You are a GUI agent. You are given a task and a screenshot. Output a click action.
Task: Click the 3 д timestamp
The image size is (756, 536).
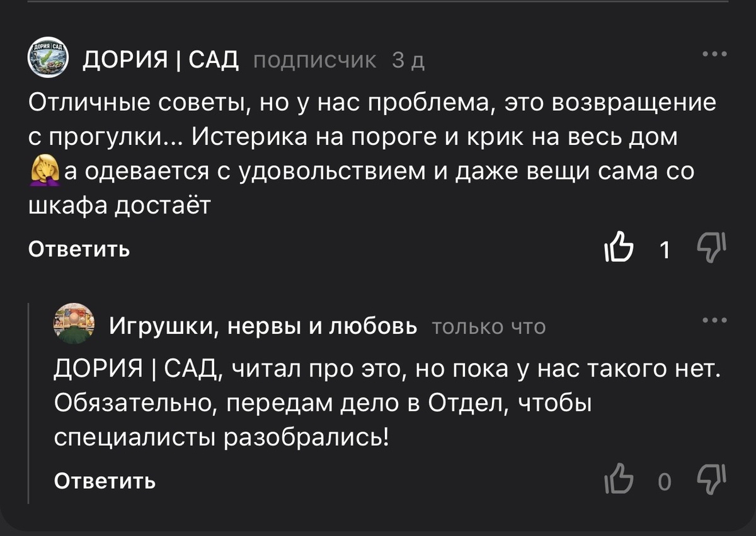coord(409,59)
